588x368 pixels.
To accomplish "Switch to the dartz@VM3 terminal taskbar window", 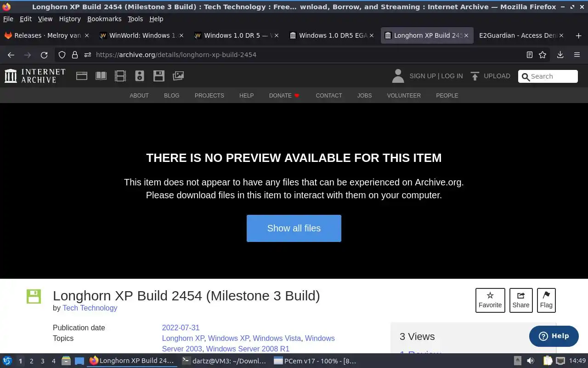I will [x=224, y=361].
